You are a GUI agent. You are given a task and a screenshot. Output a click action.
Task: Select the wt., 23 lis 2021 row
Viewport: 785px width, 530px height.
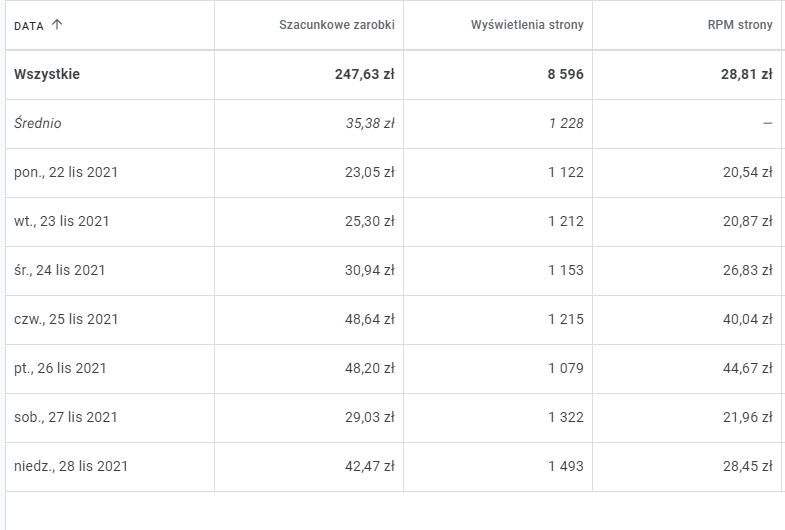(62, 221)
